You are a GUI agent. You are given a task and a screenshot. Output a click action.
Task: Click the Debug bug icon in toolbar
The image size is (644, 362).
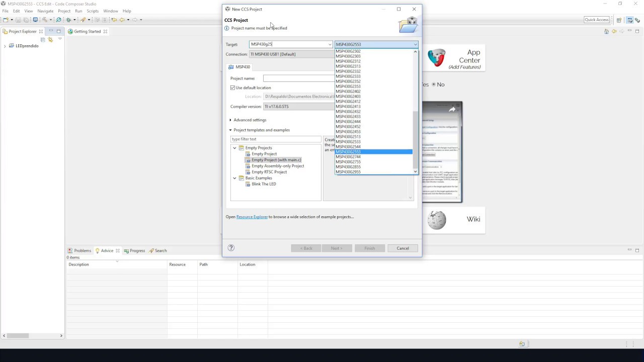point(68,20)
